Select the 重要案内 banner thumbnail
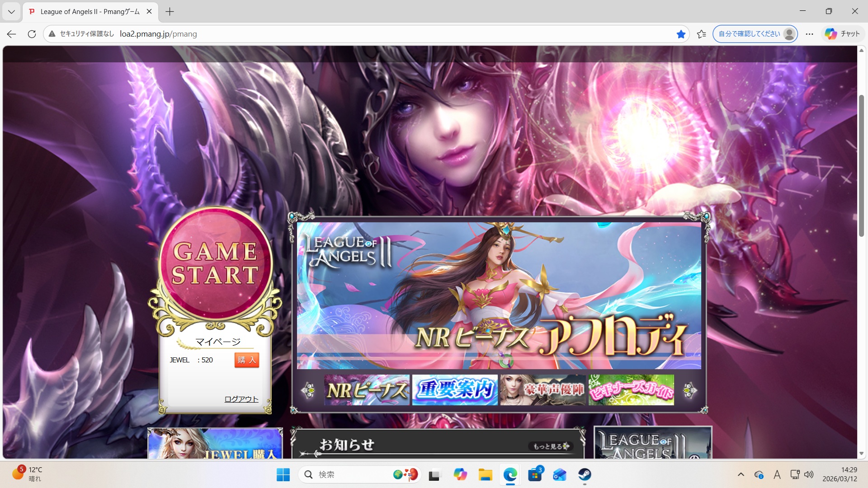The image size is (868, 488). click(x=455, y=389)
